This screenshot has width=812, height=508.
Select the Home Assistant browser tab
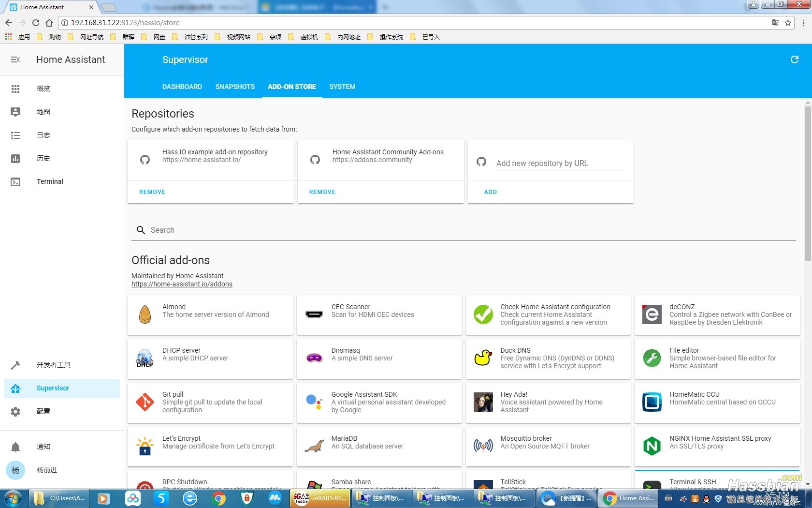pyautogui.click(x=51, y=7)
